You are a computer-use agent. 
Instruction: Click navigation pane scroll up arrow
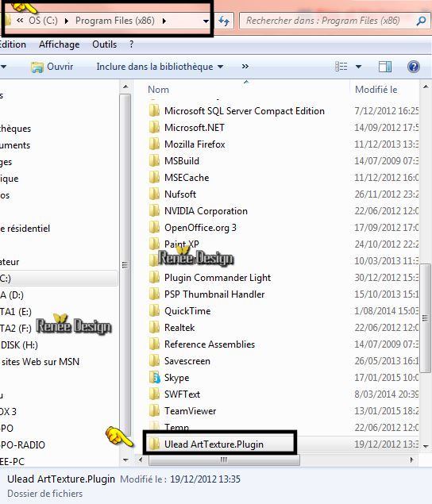tap(125, 87)
